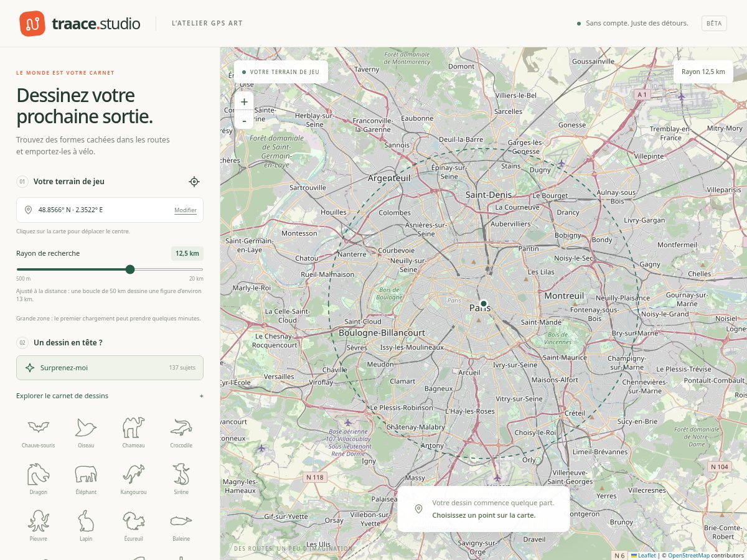Click the L'ATELIER GPS ART tagline
747x560 pixels.
207,24
